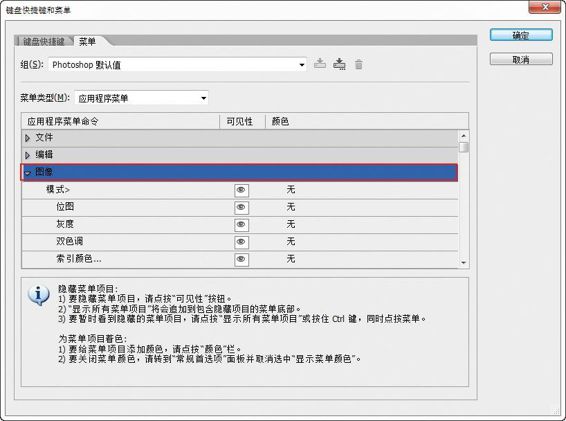Click the save current menu set icon

click(x=320, y=64)
